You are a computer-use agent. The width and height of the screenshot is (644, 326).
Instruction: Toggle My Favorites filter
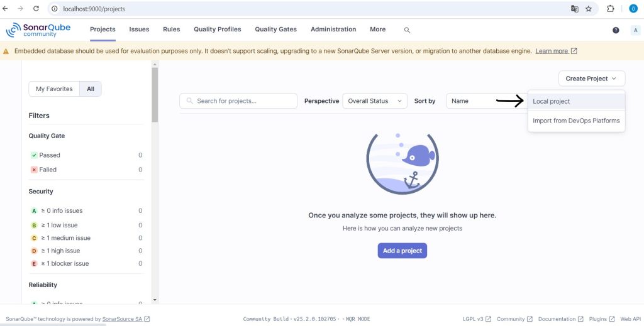[x=54, y=89]
